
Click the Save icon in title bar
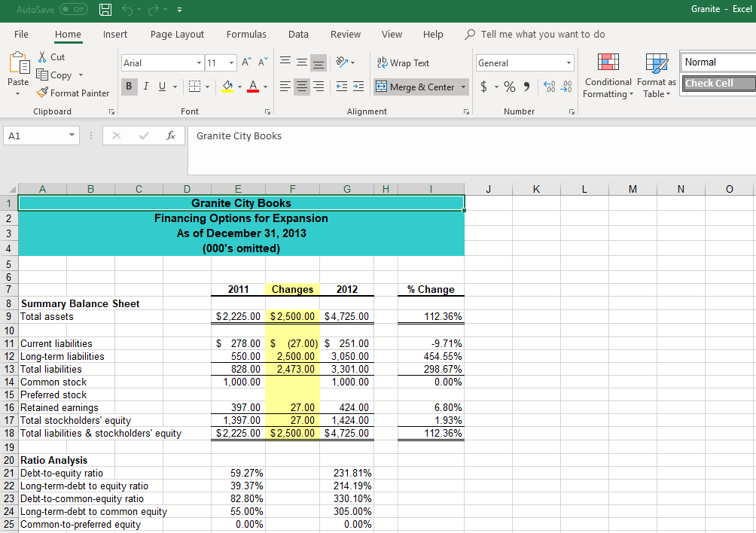[105, 10]
